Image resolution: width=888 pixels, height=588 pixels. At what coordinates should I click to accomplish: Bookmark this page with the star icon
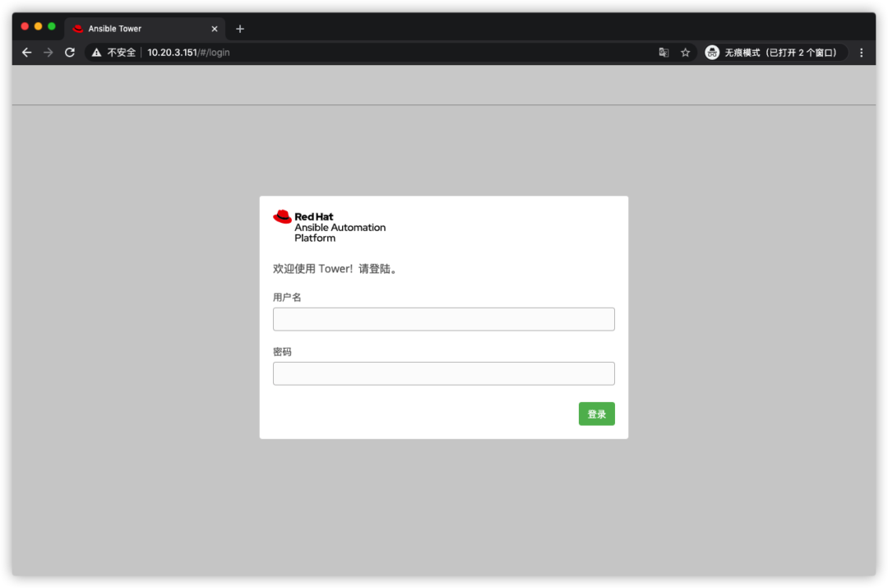click(x=685, y=53)
